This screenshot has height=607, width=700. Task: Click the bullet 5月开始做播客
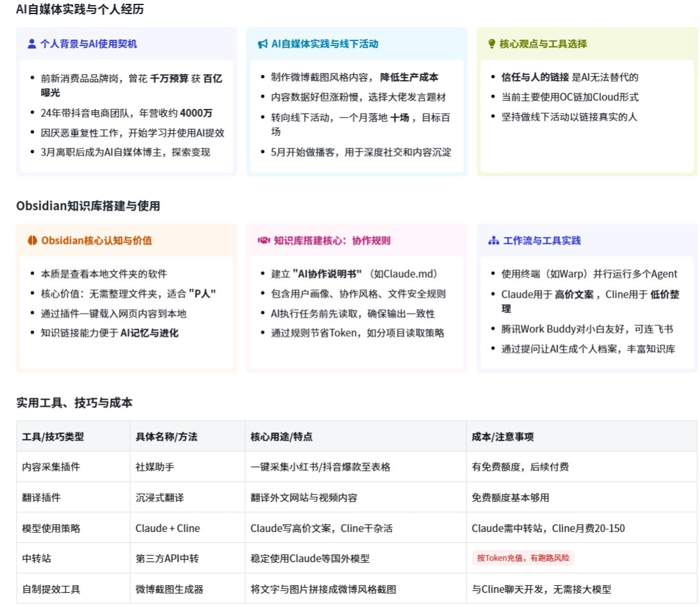tap(361, 152)
